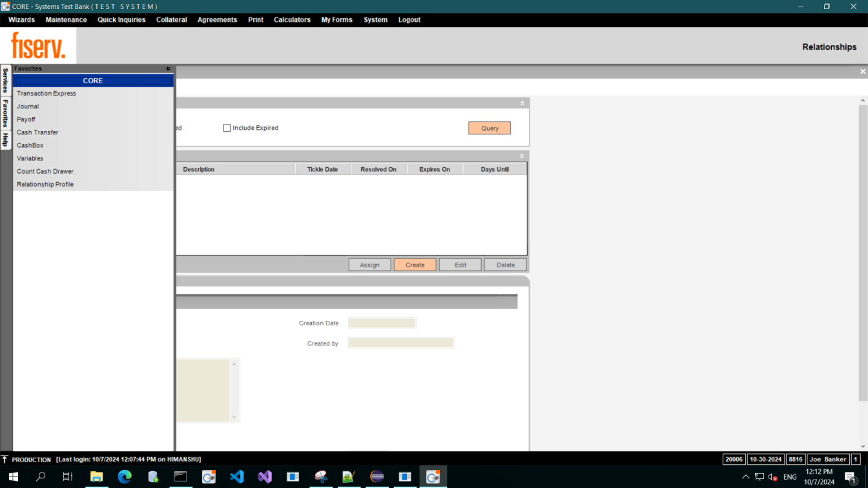Screen dimensions: 868x488
Task: Click the up-arrow icon beside PRODUCTION
Action: (x=5, y=460)
